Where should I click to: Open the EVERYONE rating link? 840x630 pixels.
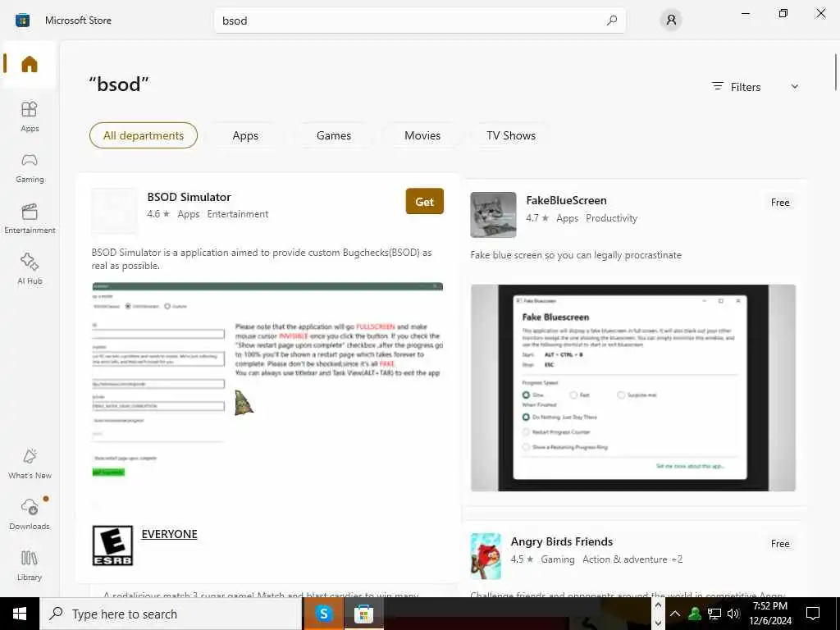(169, 534)
